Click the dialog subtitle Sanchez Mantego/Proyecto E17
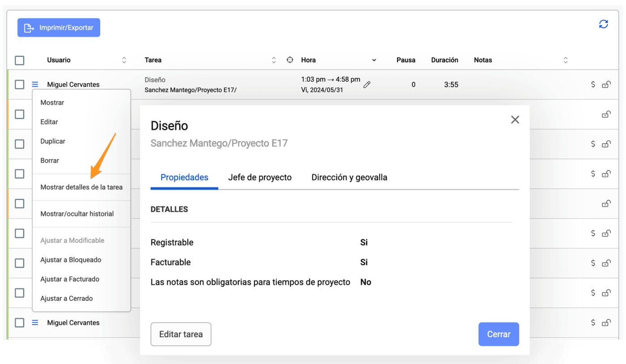The width and height of the screenshot is (626, 364). point(219,144)
